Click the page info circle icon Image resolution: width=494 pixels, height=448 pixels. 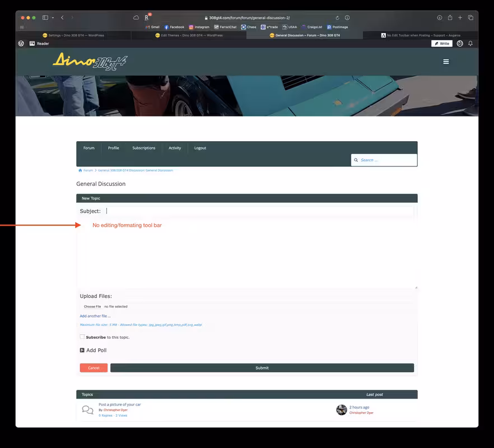coord(347,18)
